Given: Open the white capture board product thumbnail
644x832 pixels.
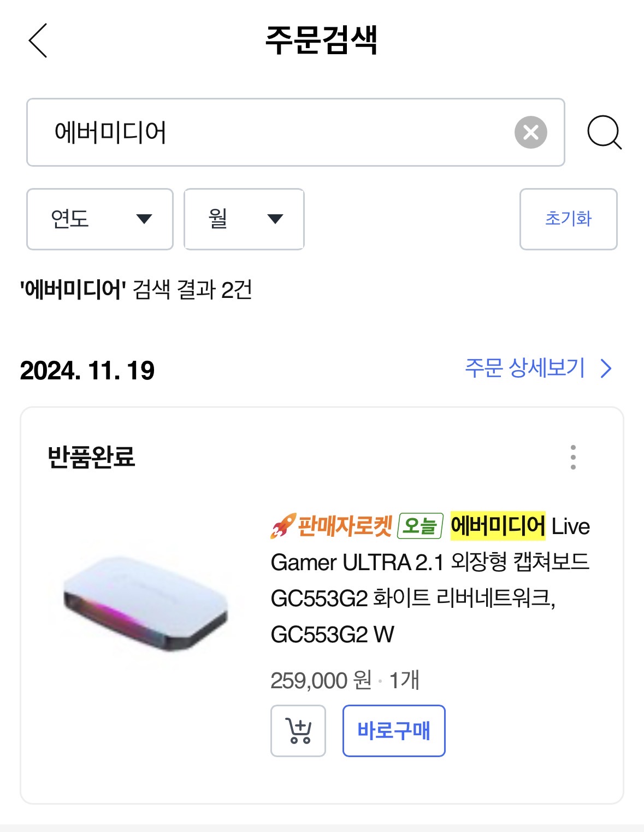Looking at the screenshot, I should (x=145, y=603).
